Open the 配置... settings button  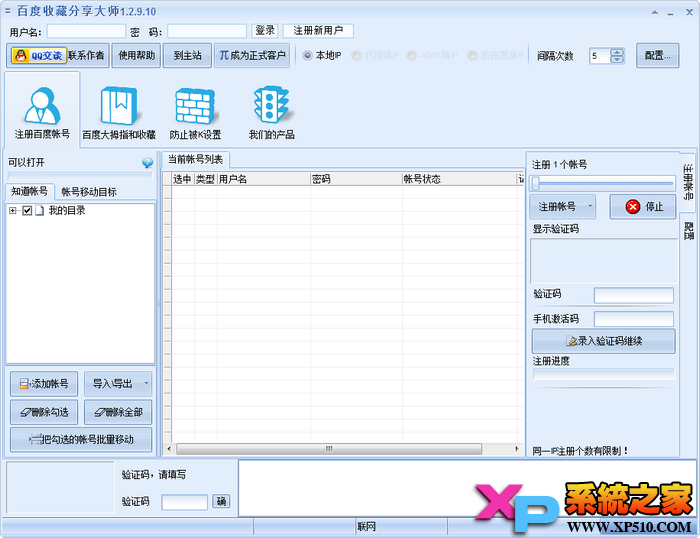tap(658, 55)
